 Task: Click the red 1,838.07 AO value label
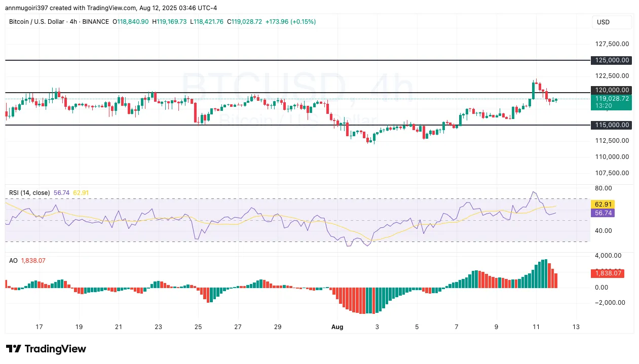[607, 273]
